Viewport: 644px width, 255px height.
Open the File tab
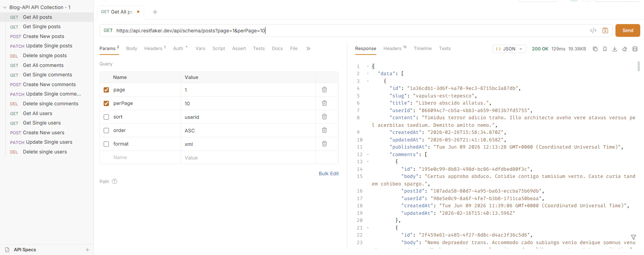pyautogui.click(x=294, y=49)
